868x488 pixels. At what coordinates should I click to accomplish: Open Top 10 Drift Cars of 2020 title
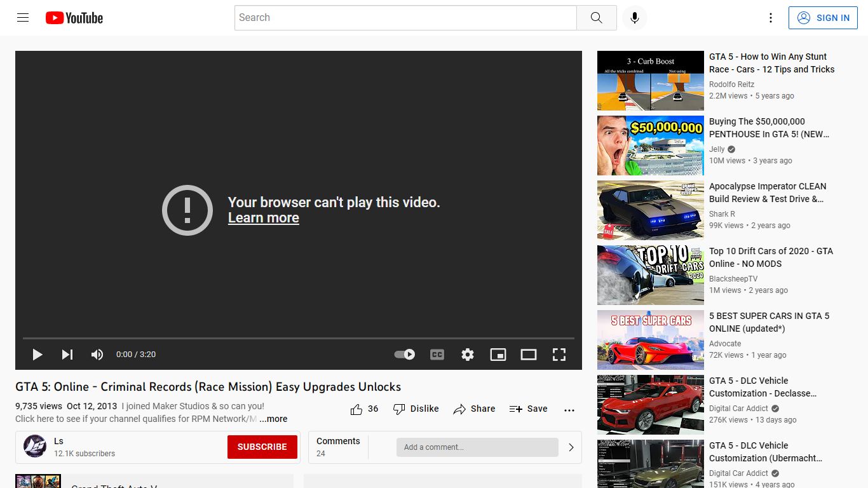(771, 257)
